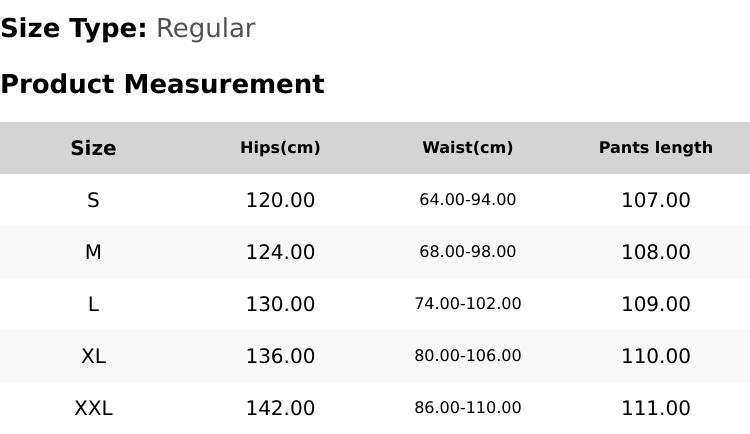Click the "Hips(cm)" column header
Screen dimensions: 750x434
click(x=280, y=148)
